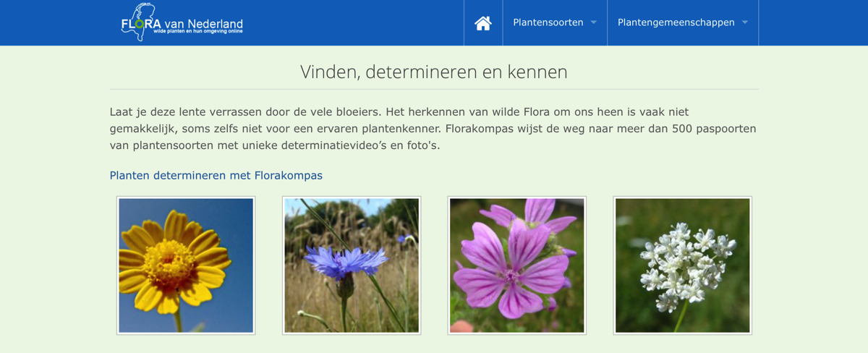Open the yellow daisy flower photo
Viewport: 868px width, 353px height.
[186, 265]
